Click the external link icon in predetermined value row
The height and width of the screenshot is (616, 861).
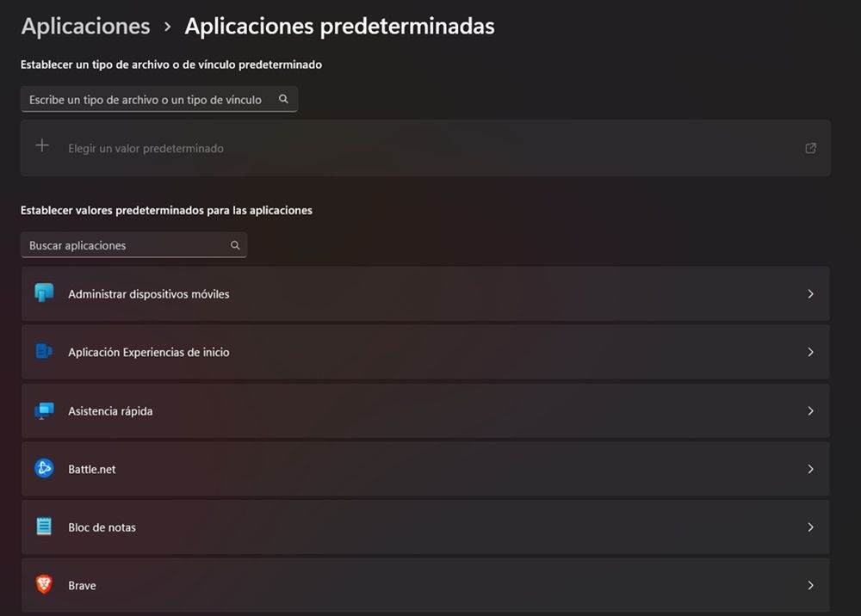click(810, 148)
